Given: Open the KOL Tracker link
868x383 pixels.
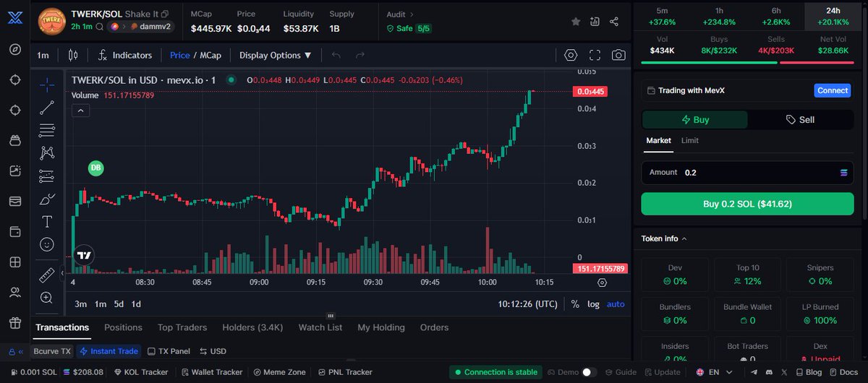Looking at the screenshot, I should pos(141,372).
